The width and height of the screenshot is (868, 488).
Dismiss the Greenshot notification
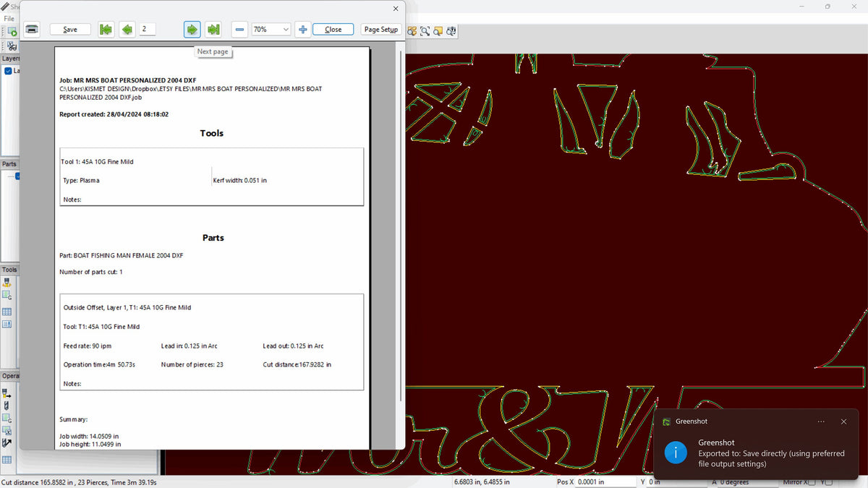point(843,421)
